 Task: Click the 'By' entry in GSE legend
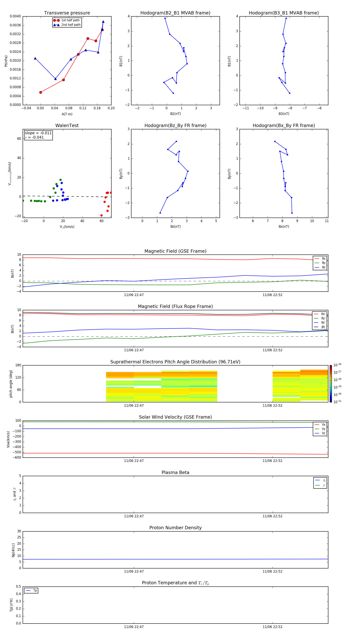(320, 263)
